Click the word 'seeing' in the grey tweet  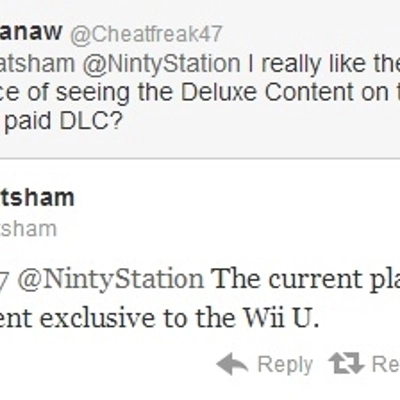click(92, 94)
